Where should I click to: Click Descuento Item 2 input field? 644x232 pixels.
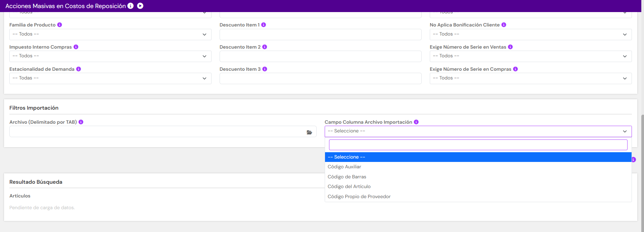tap(321, 56)
